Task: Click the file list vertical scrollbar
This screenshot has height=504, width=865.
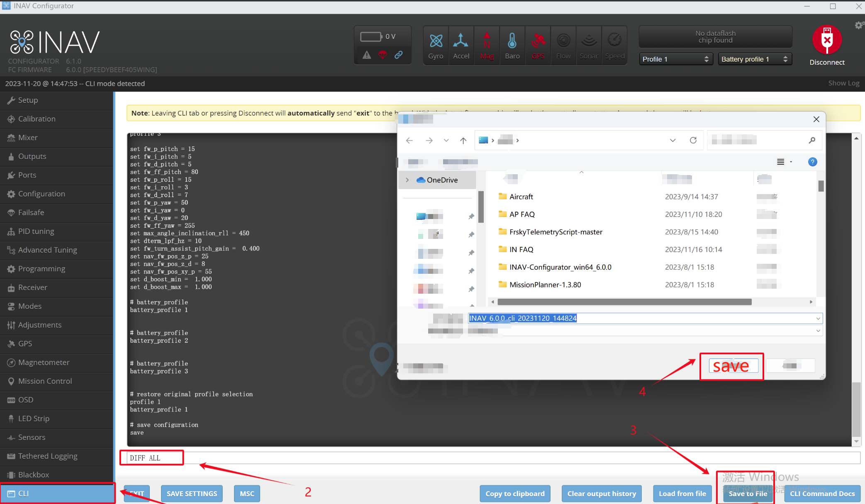Action: pos(821,186)
